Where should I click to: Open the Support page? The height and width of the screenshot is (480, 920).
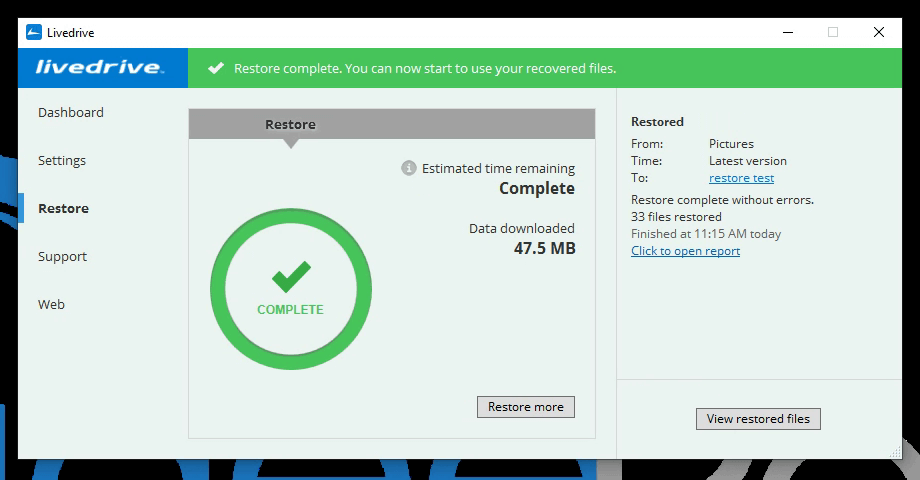(x=62, y=257)
